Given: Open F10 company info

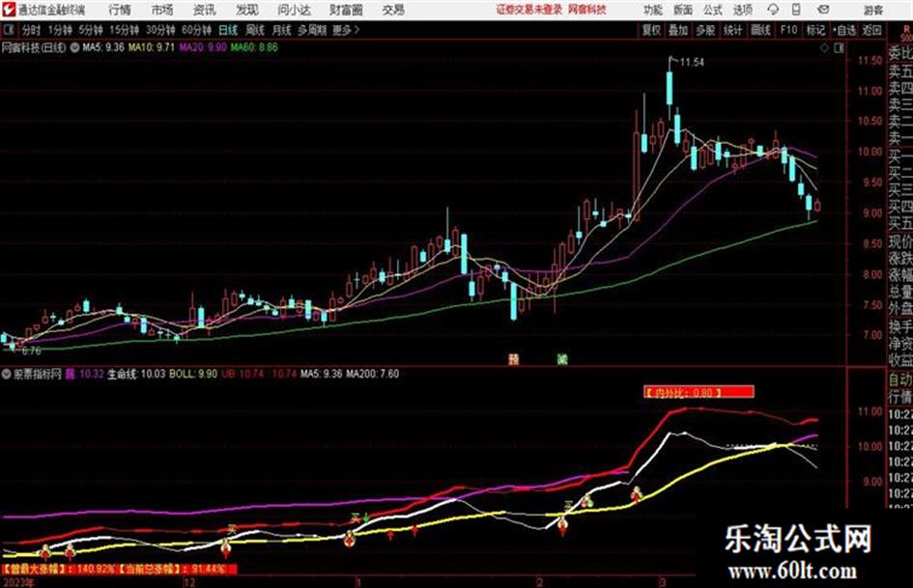Looking at the screenshot, I should [788, 30].
